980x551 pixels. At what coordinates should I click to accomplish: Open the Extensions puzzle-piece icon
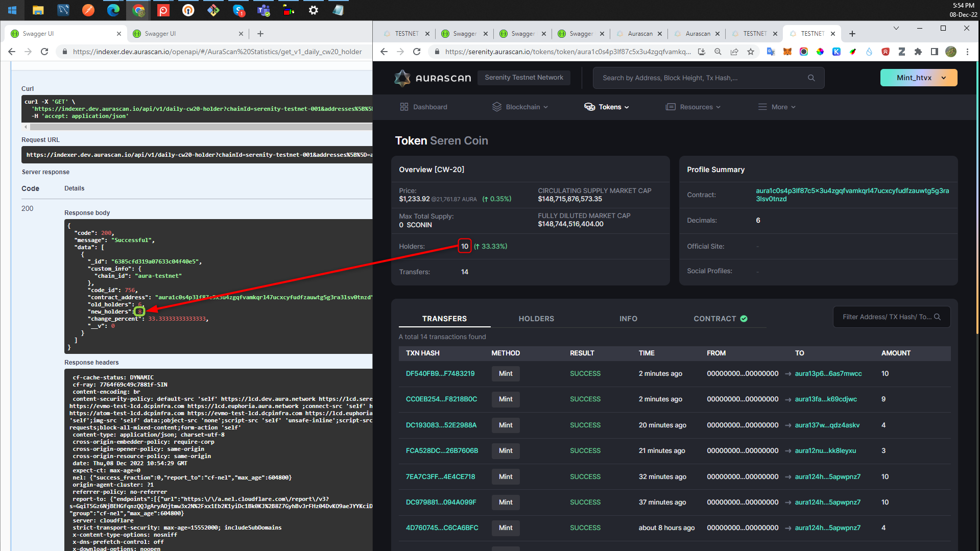coord(918,52)
